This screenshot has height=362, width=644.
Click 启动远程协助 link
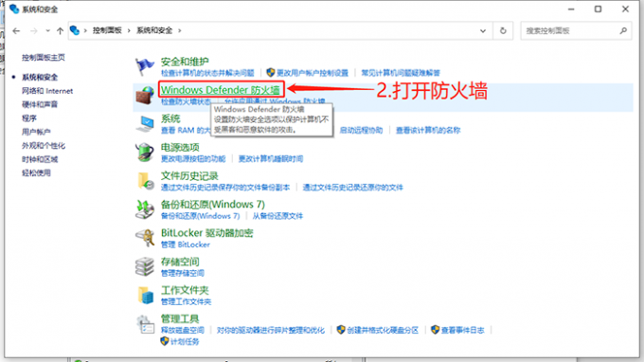coord(361,130)
